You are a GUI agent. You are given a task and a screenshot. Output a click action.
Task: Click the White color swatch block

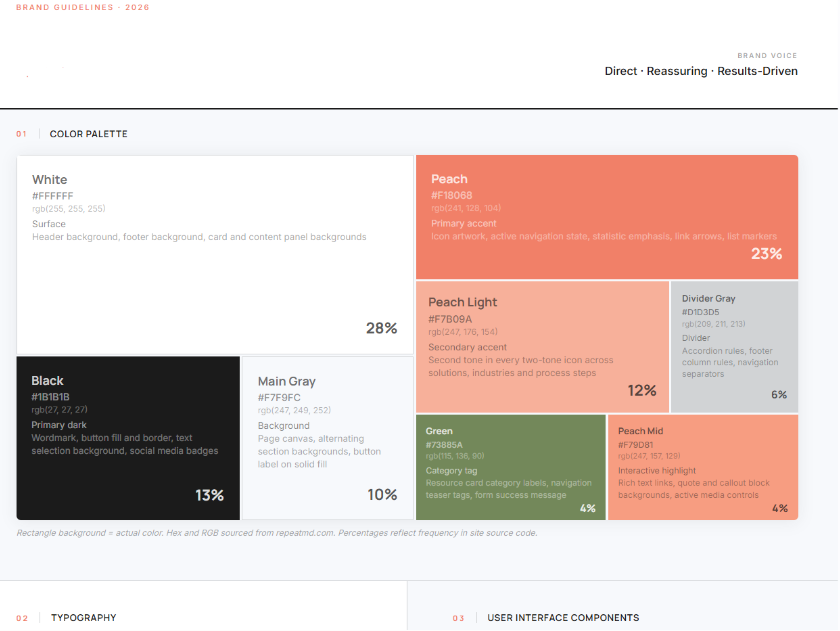tap(215, 255)
